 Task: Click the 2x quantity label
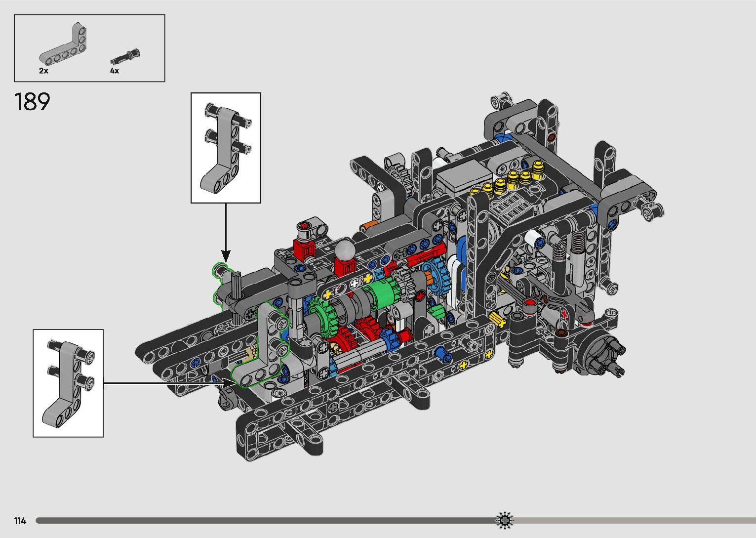click(x=44, y=71)
